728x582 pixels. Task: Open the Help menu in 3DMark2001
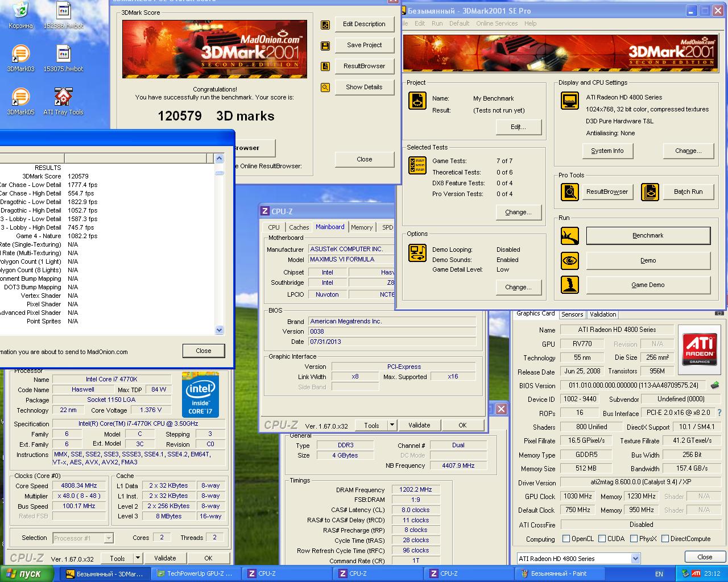click(531, 23)
